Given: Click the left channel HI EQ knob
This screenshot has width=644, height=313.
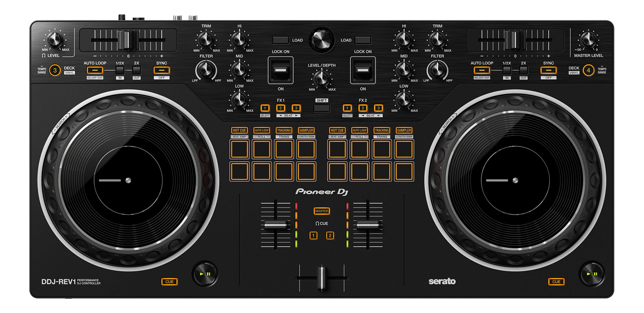Looking at the screenshot, I should click(x=239, y=39).
